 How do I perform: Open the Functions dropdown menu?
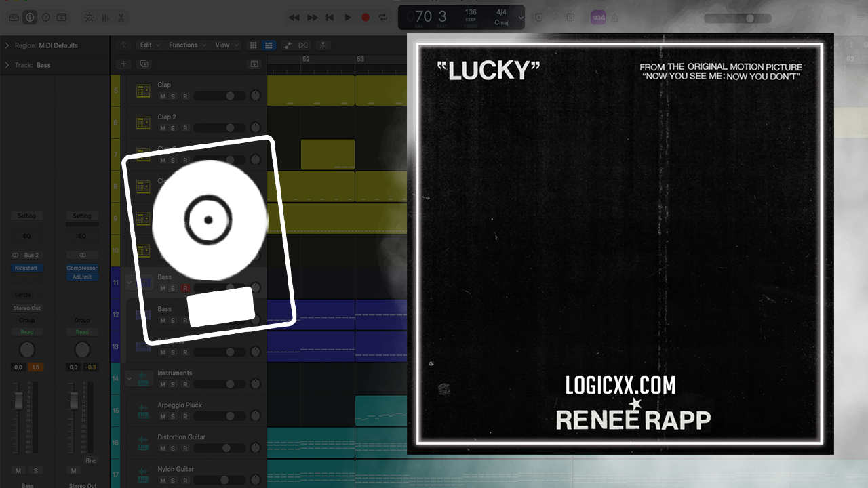[x=186, y=45]
